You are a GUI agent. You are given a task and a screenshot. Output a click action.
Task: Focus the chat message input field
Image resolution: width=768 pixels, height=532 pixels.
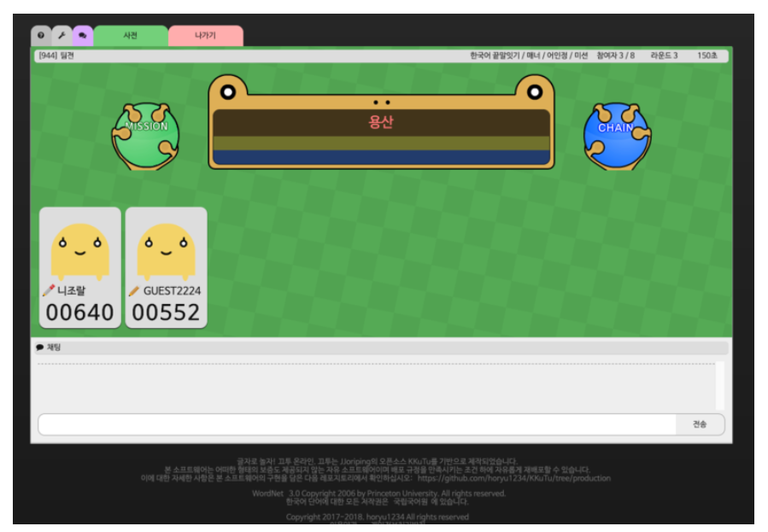(x=357, y=424)
